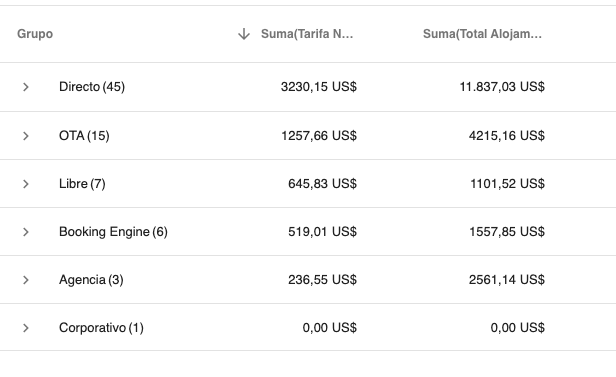The width and height of the screenshot is (616, 377).
Task: Select the Booking Engine (6) label
Action: click(113, 232)
